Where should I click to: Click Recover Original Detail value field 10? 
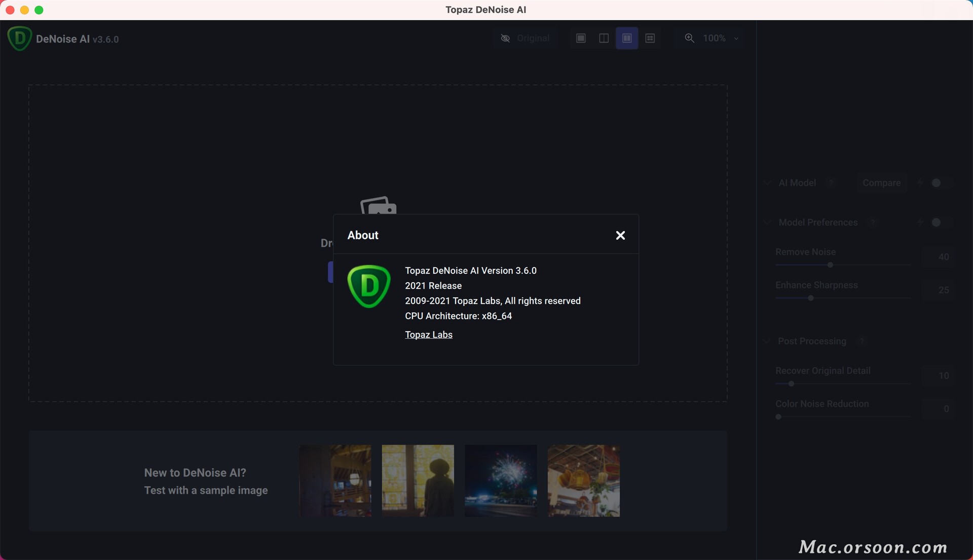point(938,376)
